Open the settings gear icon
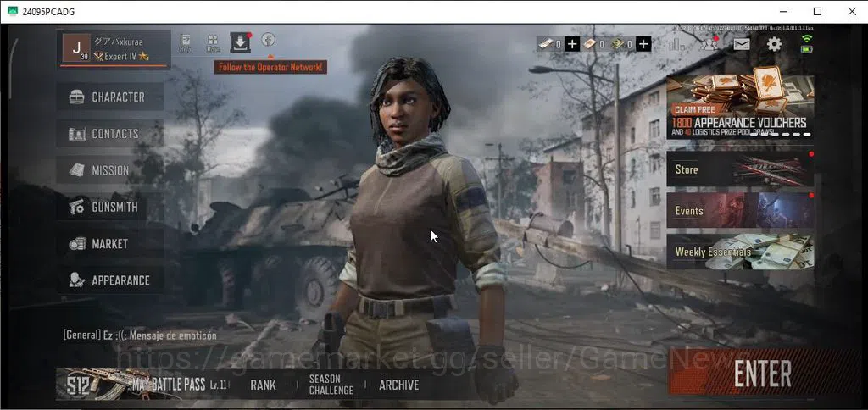This screenshot has width=868, height=410. tap(774, 44)
